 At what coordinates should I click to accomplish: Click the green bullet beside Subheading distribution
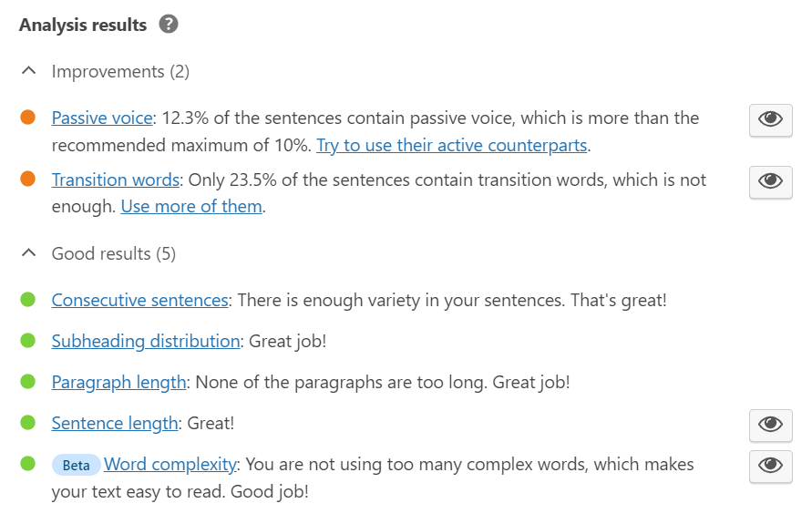28,341
